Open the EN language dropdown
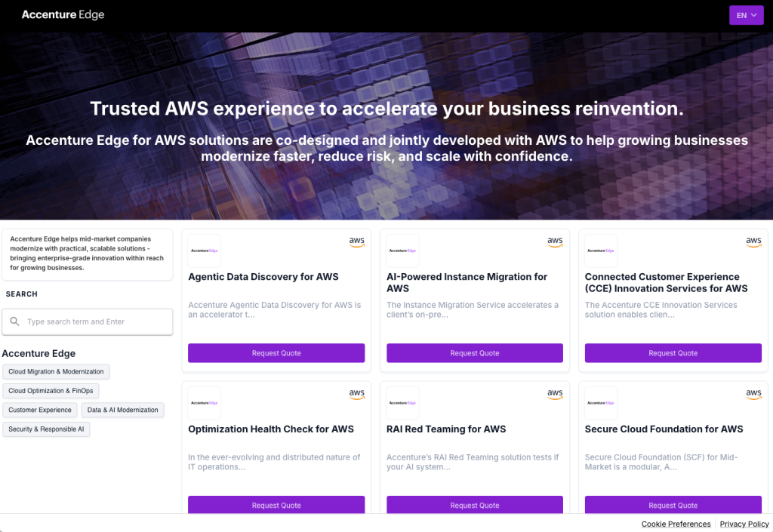The width and height of the screenshot is (773, 532). [x=746, y=15]
